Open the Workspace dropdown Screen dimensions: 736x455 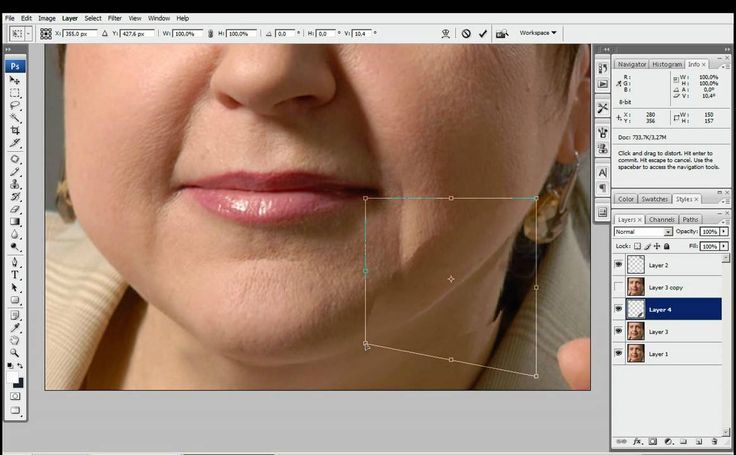click(537, 33)
